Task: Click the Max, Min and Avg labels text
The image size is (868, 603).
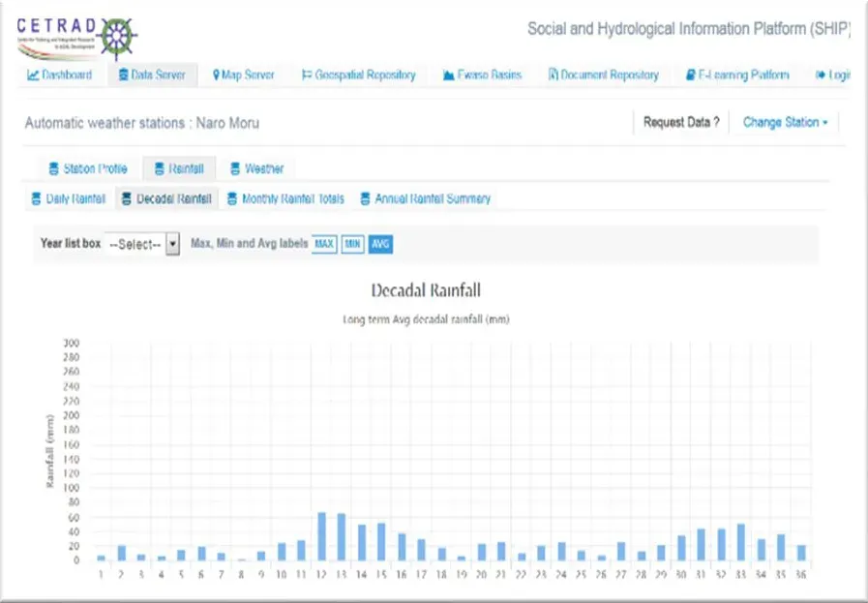Action: coord(249,244)
